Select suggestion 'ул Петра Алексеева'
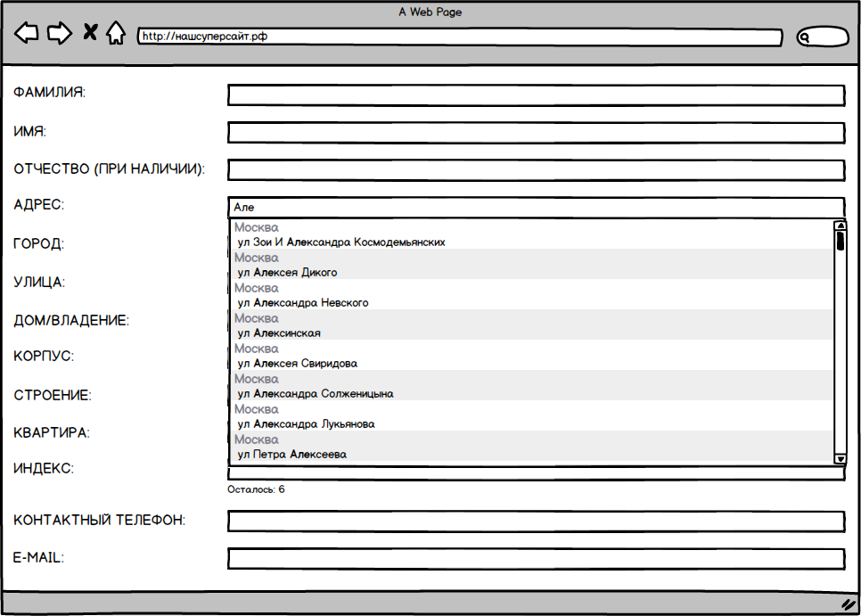861x616 pixels. click(x=531, y=446)
